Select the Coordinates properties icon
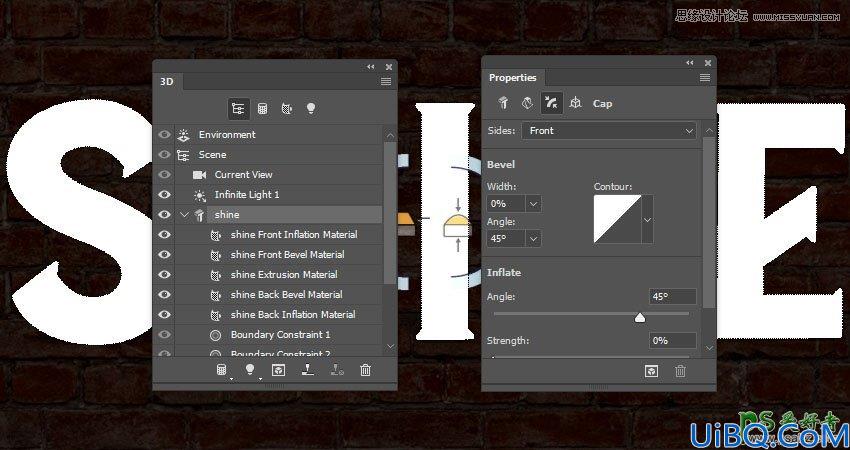 [576, 103]
